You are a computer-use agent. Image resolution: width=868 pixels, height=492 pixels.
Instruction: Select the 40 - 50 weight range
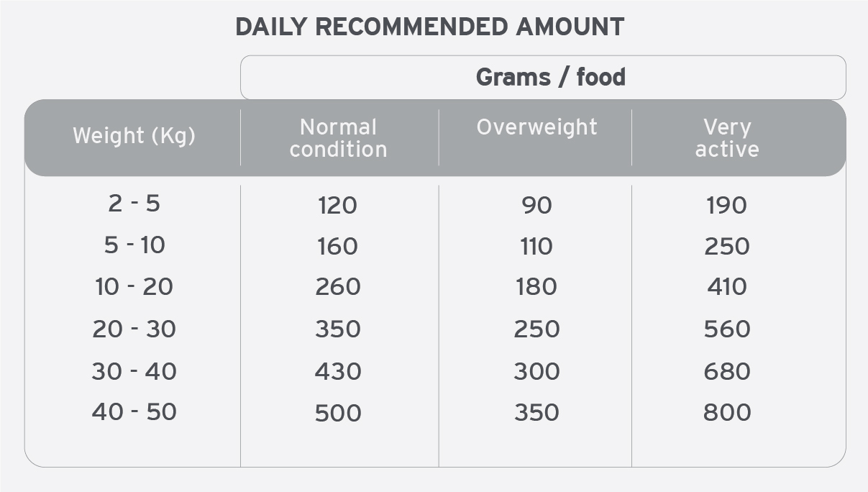134,412
